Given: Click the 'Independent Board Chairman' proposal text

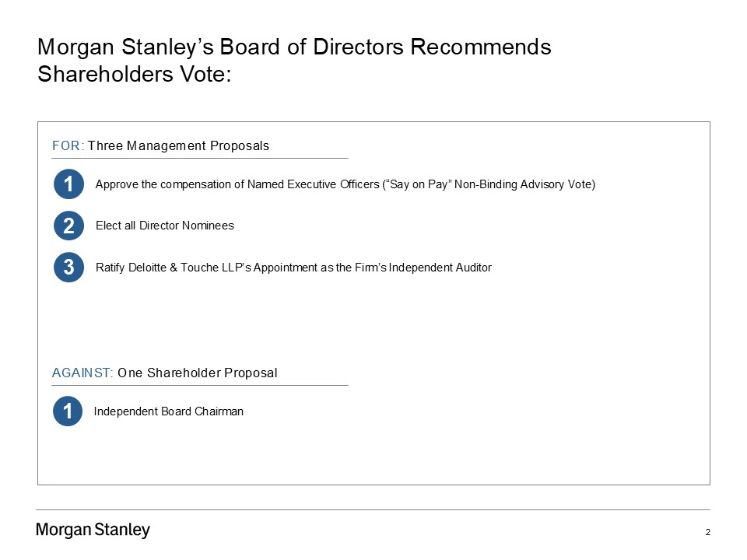Looking at the screenshot, I should click(x=168, y=411).
